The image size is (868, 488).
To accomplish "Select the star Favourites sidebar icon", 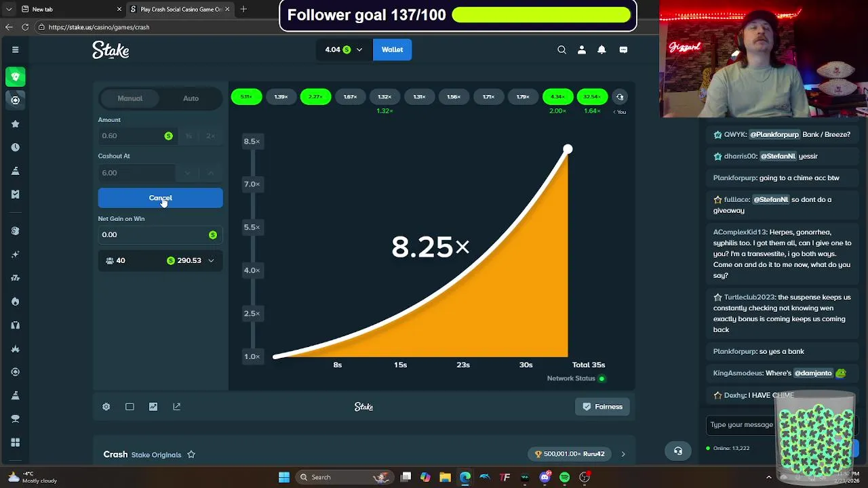I will coord(15,124).
